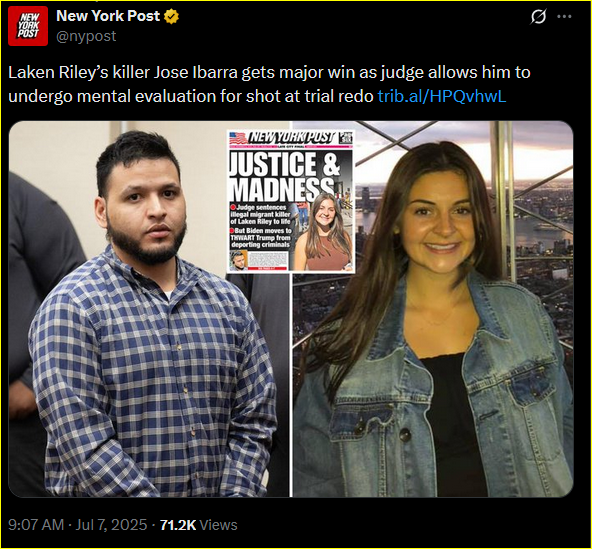Open the 71.2K Views count

click(199, 525)
